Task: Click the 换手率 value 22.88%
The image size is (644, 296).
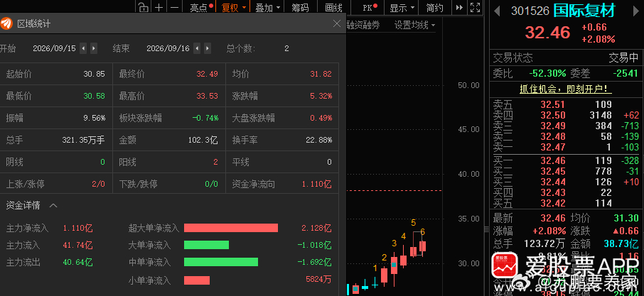Action: (x=318, y=141)
